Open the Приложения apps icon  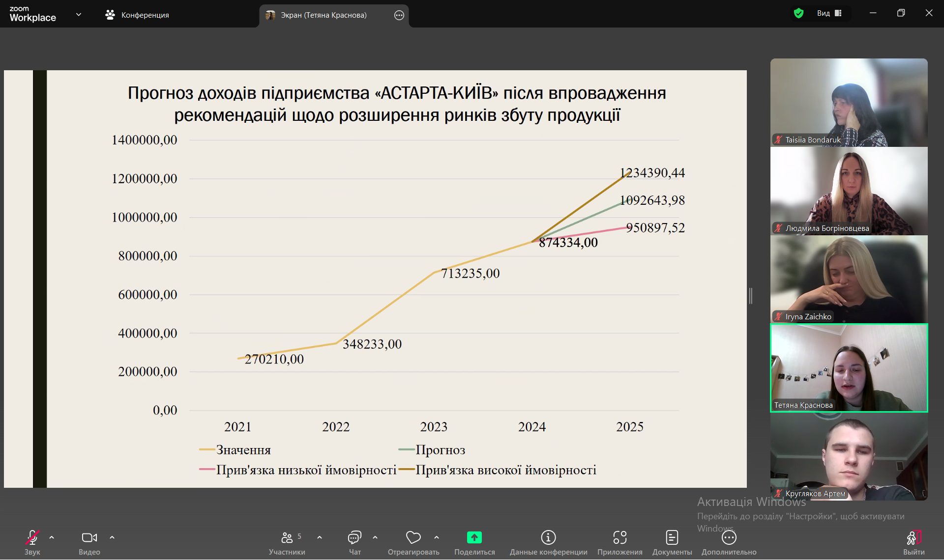[619, 538]
